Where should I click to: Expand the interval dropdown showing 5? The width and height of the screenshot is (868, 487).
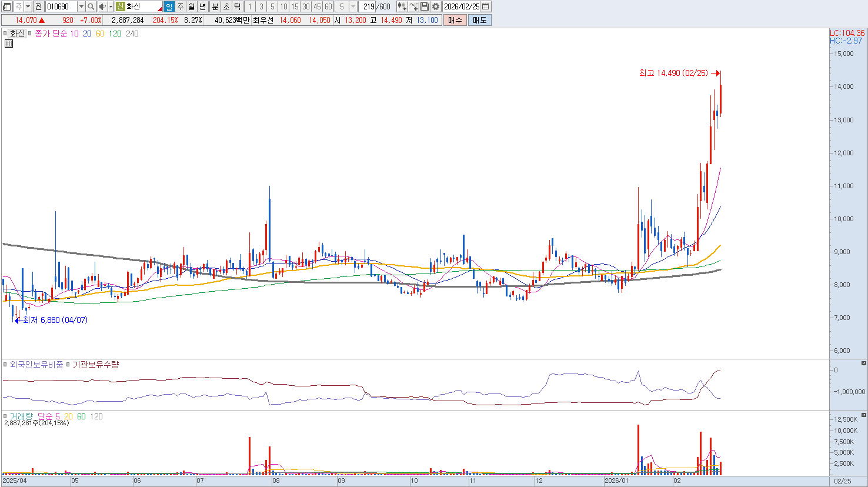tap(353, 6)
